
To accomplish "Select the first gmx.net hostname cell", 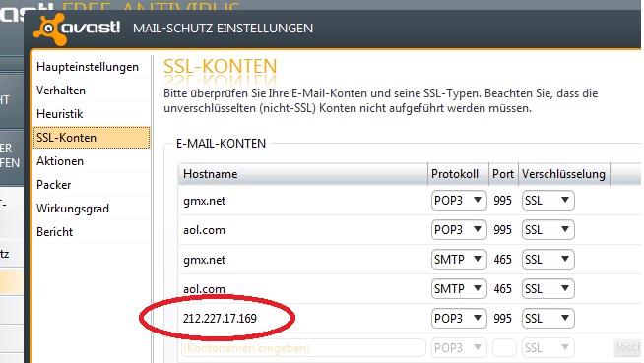I will [205, 201].
